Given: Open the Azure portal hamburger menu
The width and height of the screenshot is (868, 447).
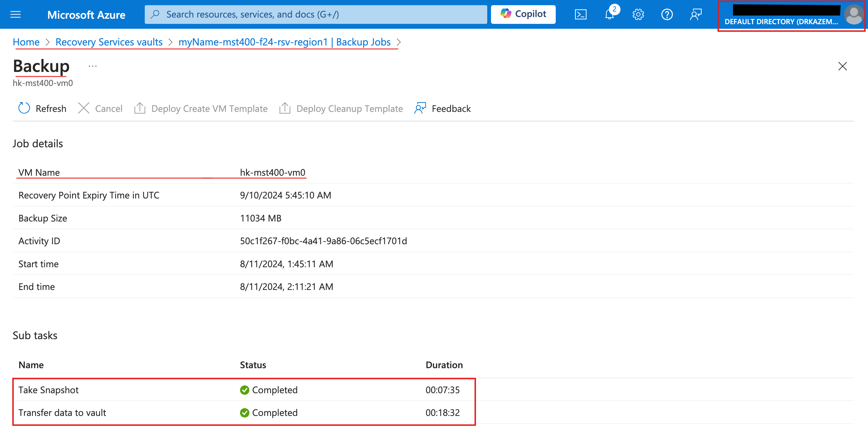Looking at the screenshot, I should (x=16, y=14).
